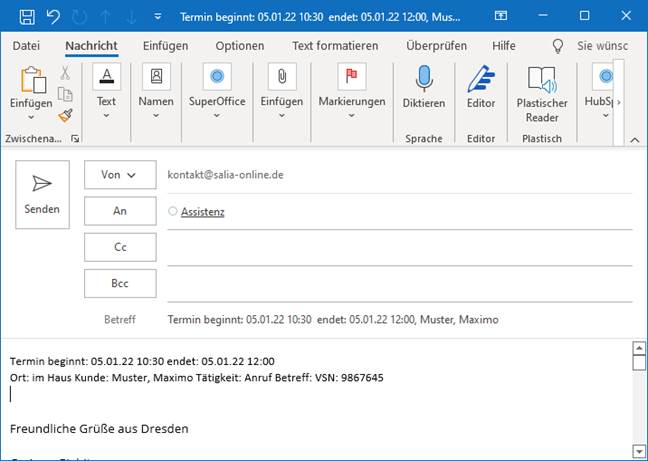This screenshot has width=648, height=461.
Task: Click the Namen address book icon
Action: (156, 76)
